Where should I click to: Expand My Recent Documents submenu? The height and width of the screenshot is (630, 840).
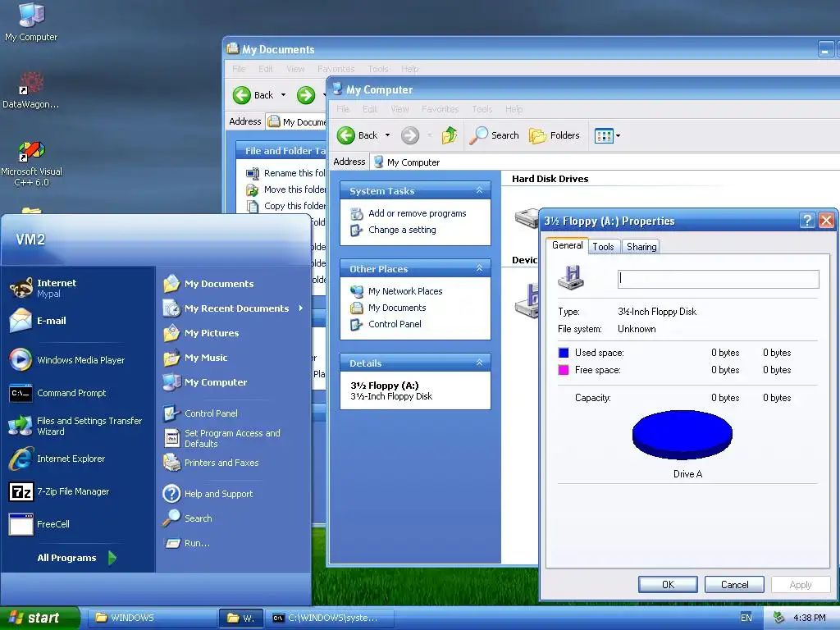(x=233, y=308)
